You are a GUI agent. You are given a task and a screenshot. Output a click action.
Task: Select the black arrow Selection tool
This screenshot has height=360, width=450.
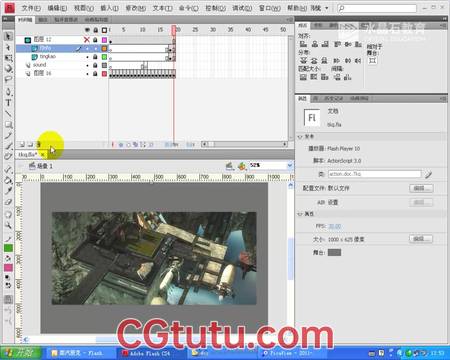coord(8,36)
